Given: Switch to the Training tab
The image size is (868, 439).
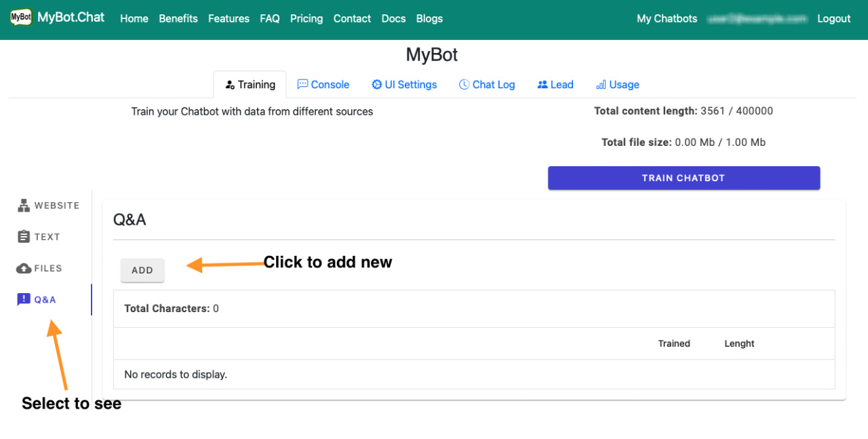Looking at the screenshot, I should click(250, 84).
